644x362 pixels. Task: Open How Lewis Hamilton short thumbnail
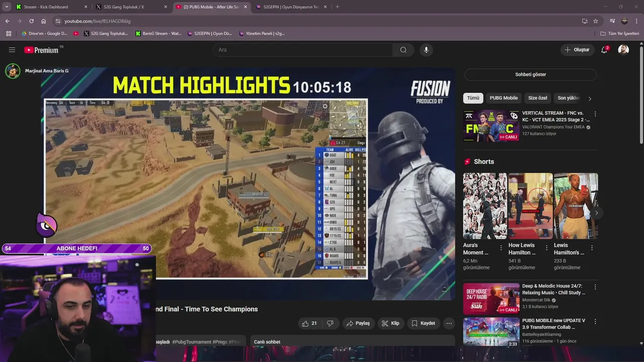(530, 206)
